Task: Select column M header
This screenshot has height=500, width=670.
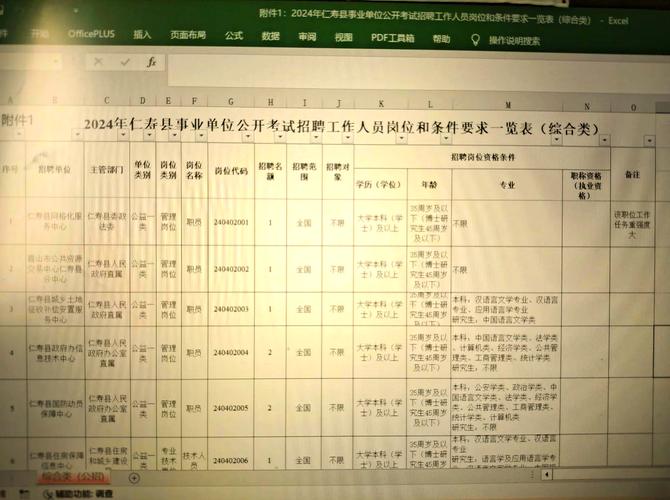Action: tap(508, 105)
